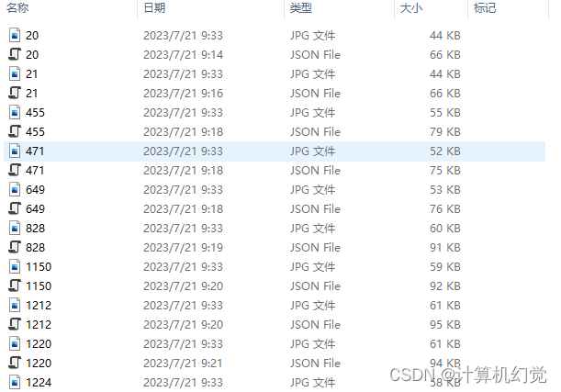The height and width of the screenshot is (392, 561).
Task: Click the JPG image icon for 1224
Action: [x=15, y=382]
